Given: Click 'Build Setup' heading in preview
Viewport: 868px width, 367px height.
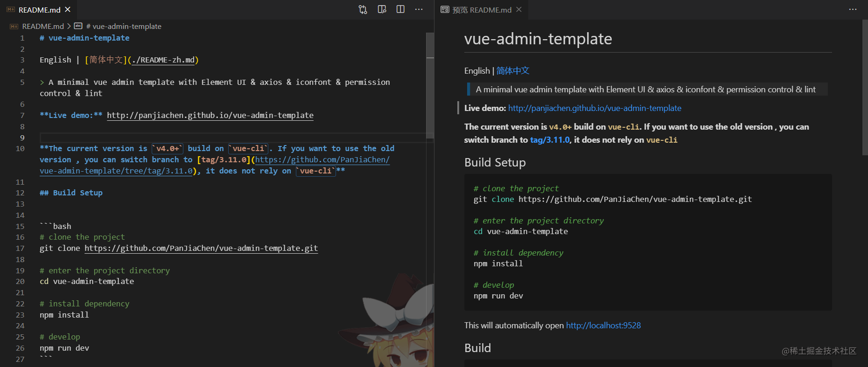Looking at the screenshot, I should point(495,162).
